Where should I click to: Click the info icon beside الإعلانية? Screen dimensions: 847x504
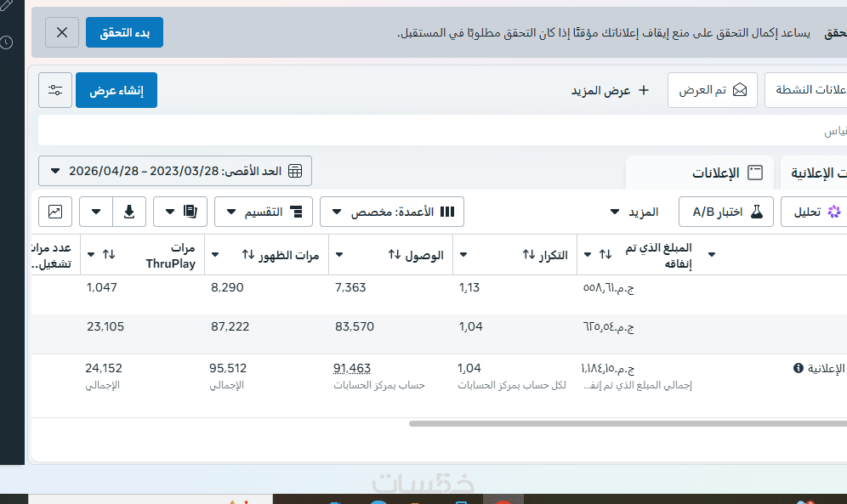(x=798, y=369)
